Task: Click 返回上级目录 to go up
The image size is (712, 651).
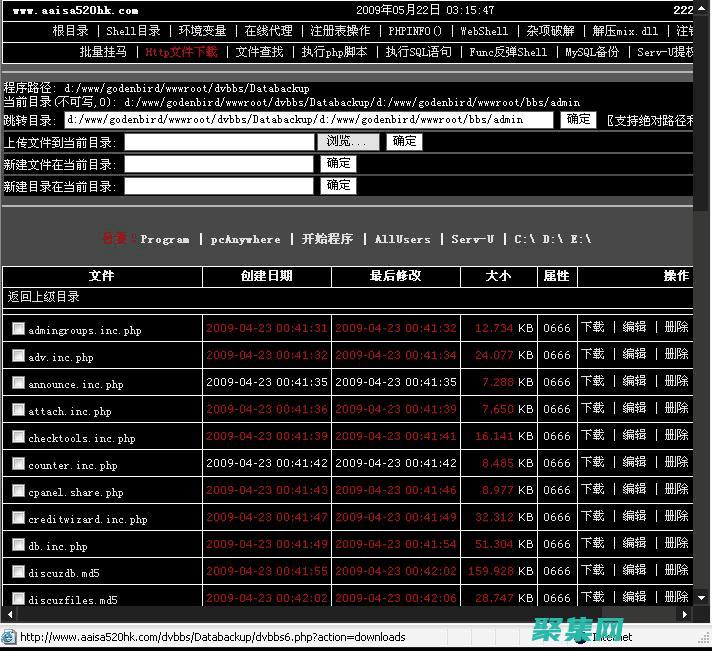Action: 43,297
